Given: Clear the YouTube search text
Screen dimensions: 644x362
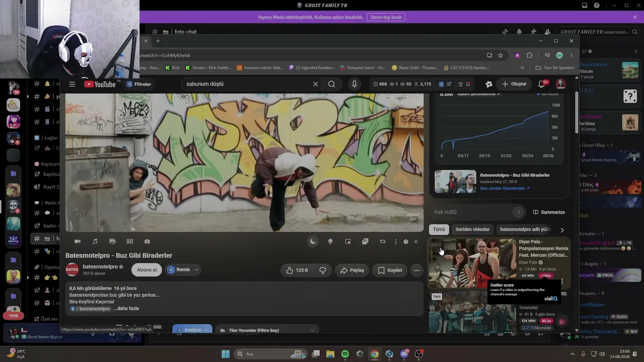Looking at the screenshot, I should coord(315,84).
